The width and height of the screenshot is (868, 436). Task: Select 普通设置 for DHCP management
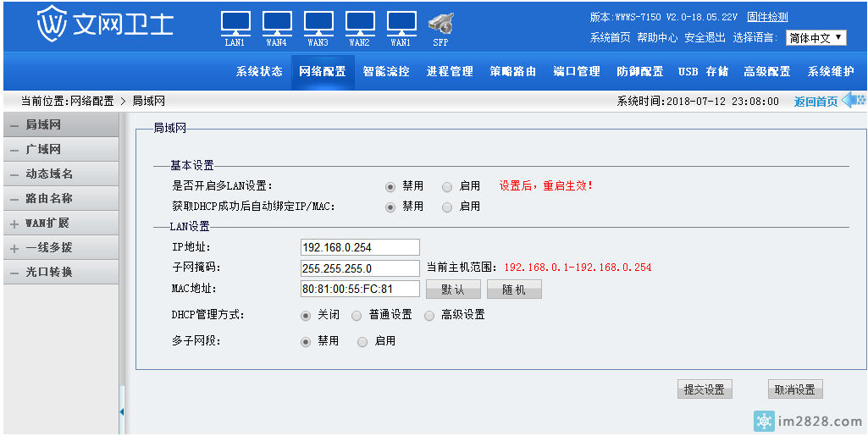357,315
